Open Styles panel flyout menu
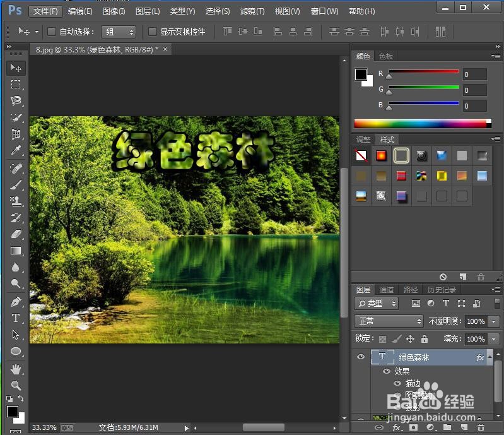The image size is (504, 435). pyautogui.click(x=495, y=139)
